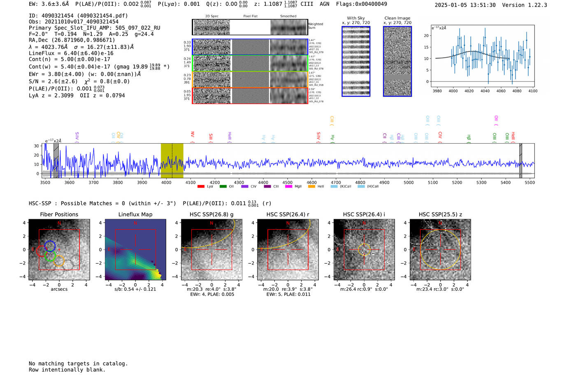Image resolution: width=576 pixels, height=392 pixels.
Task: Click the dashed emission line marker in spectrum
Action: click(172, 160)
